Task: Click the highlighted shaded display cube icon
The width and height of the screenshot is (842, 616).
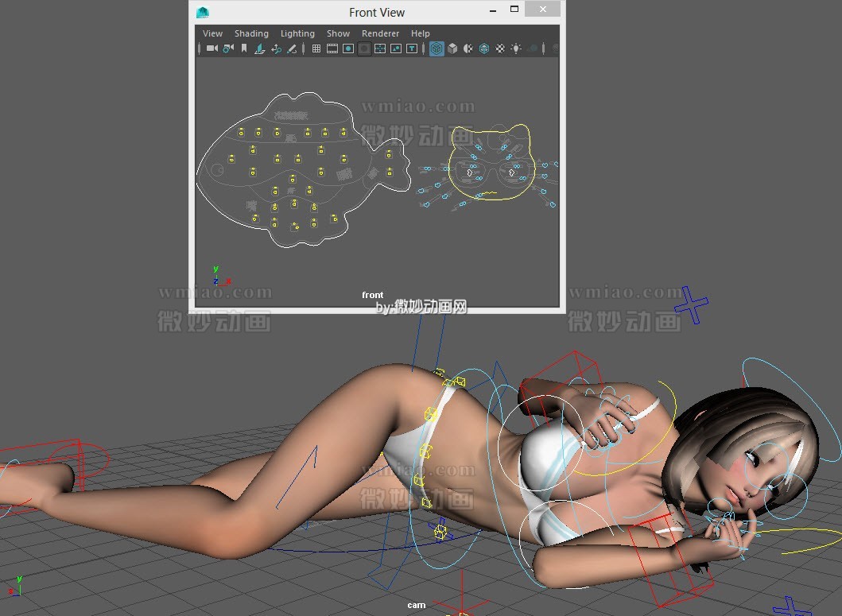Action: [437, 48]
